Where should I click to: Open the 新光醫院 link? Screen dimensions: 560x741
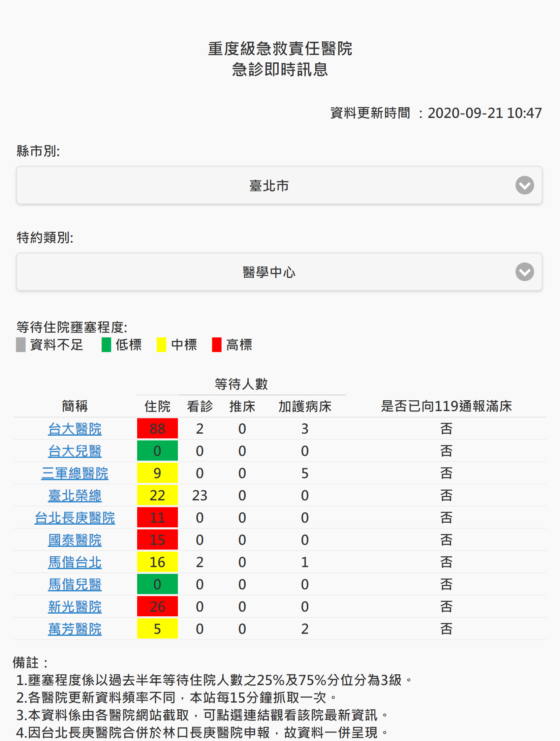tap(75, 607)
